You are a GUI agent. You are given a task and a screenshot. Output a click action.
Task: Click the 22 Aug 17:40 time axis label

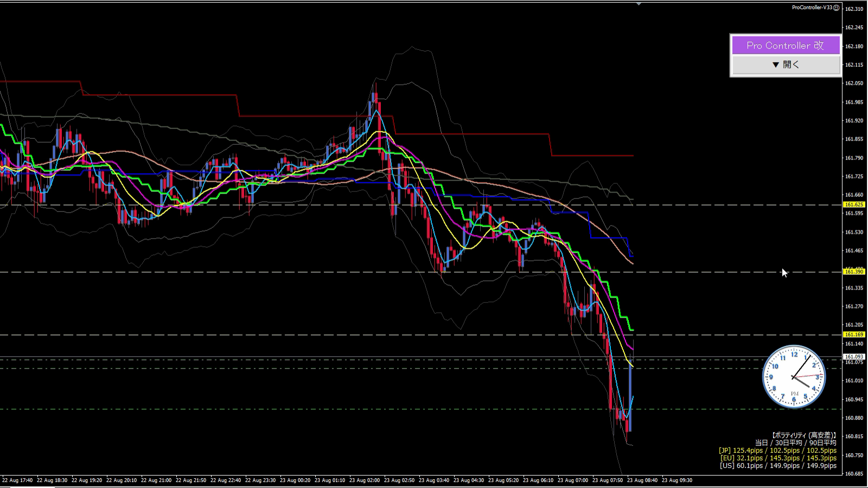click(x=17, y=480)
